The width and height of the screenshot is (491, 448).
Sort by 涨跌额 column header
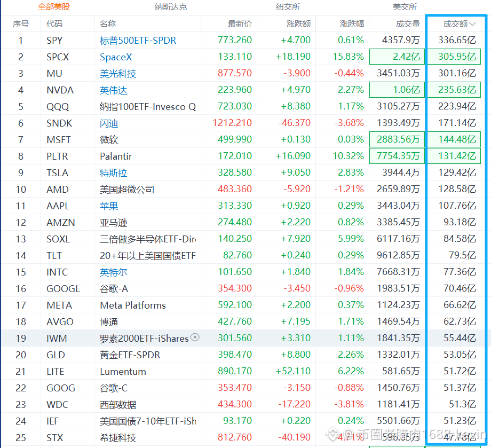298,24
